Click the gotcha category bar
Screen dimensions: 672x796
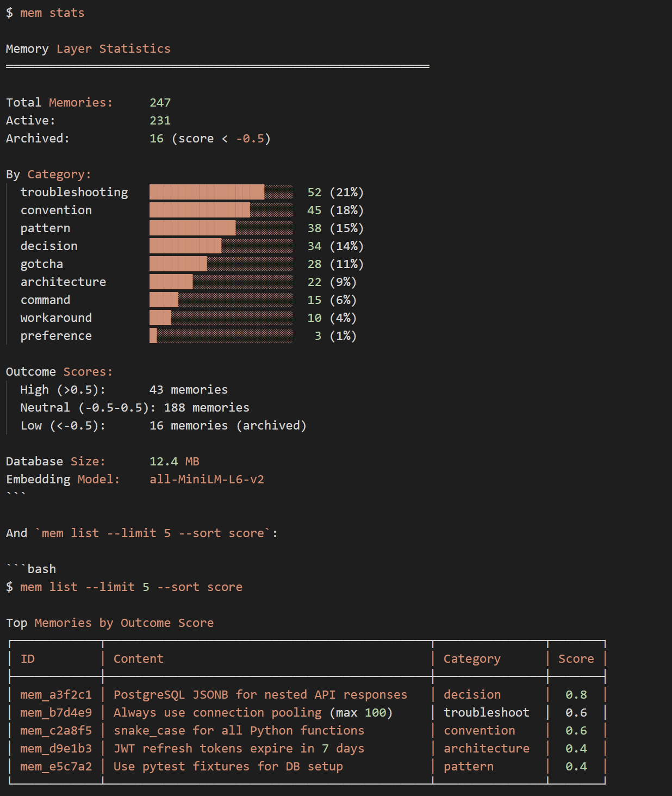pos(221,264)
